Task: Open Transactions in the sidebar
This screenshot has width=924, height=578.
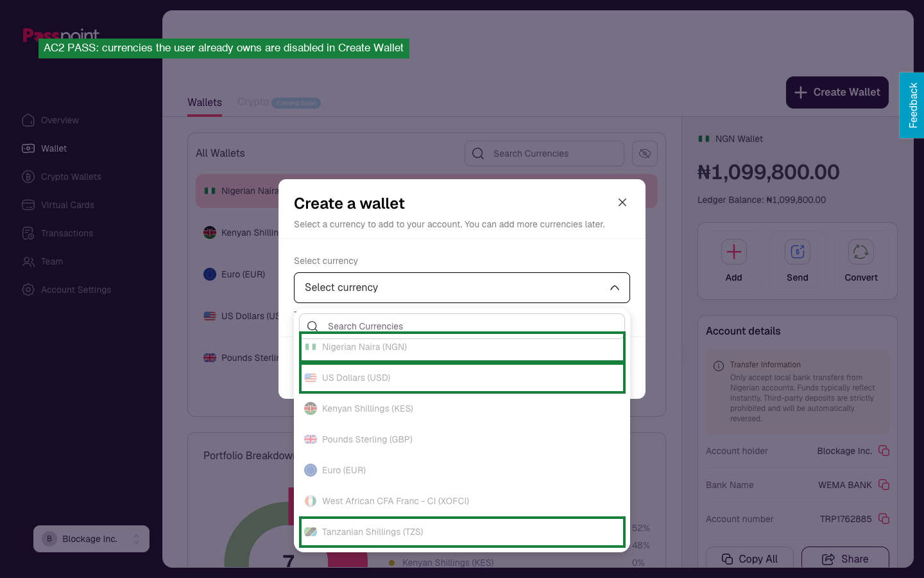Action: pyautogui.click(x=58, y=233)
